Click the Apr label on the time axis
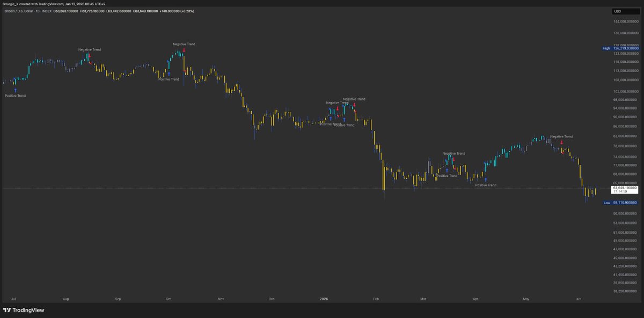Screen dimensions: 644x318 (475, 298)
